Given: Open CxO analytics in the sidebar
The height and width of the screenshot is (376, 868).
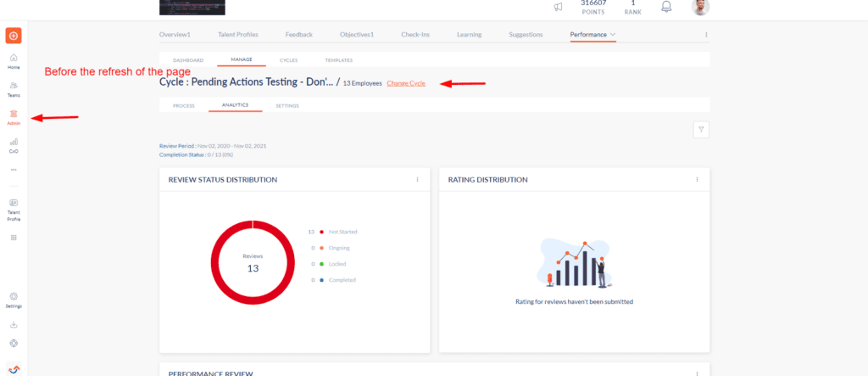Looking at the screenshot, I should point(14,145).
